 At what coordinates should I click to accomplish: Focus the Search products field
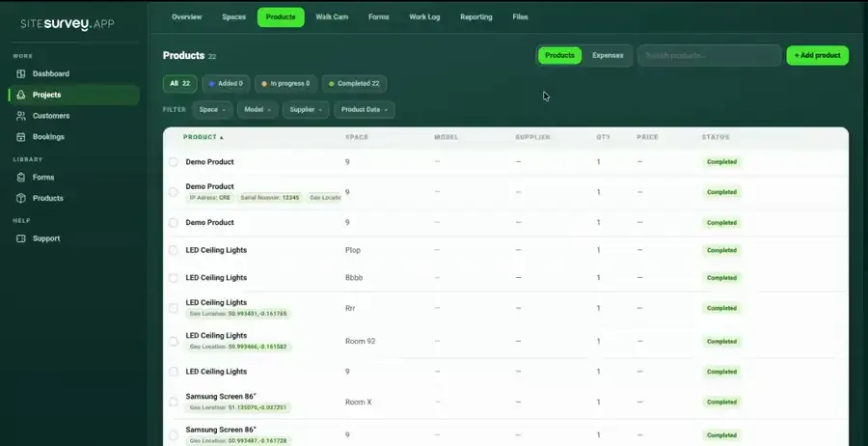click(x=709, y=55)
